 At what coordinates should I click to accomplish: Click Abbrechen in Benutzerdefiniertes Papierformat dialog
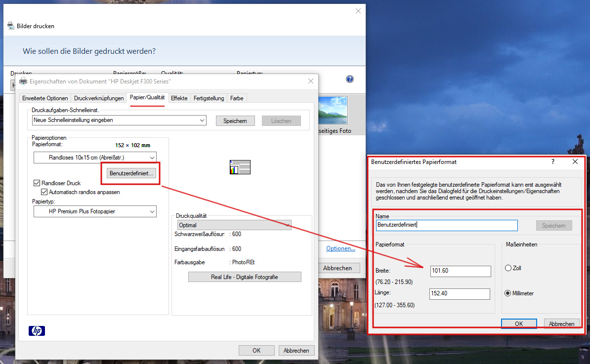(561, 324)
